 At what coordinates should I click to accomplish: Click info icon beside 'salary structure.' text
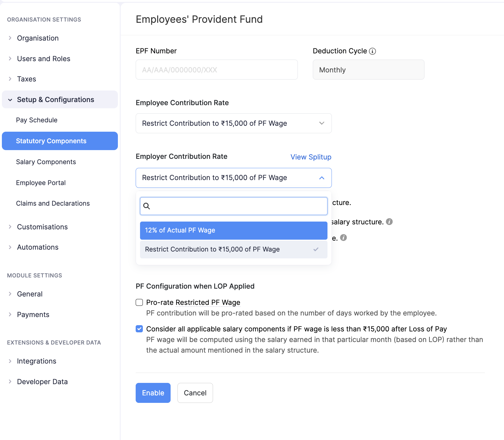[x=389, y=222]
